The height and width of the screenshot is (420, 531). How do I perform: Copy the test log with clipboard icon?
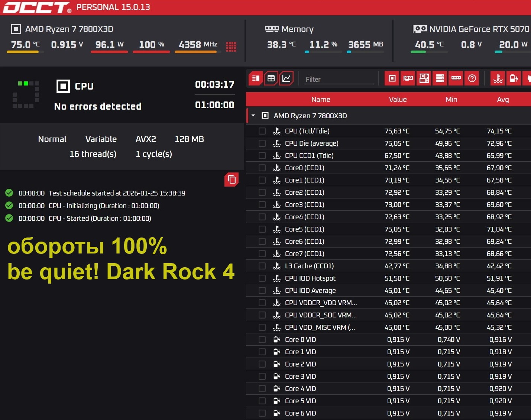click(x=231, y=180)
